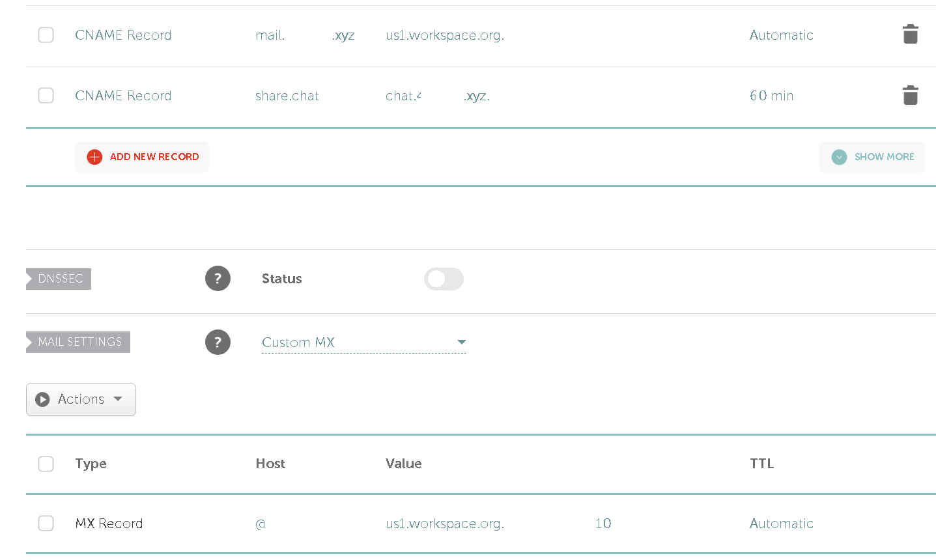Open the Custom MX mail settings dropdown
The width and height of the screenshot is (936, 560).
(x=363, y=343)
